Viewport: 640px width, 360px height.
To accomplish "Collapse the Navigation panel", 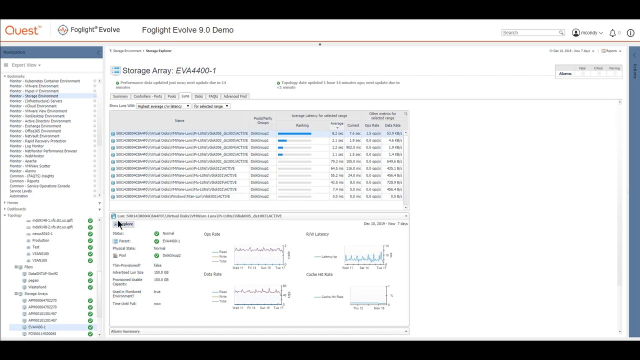I will [x=98, y=52].
